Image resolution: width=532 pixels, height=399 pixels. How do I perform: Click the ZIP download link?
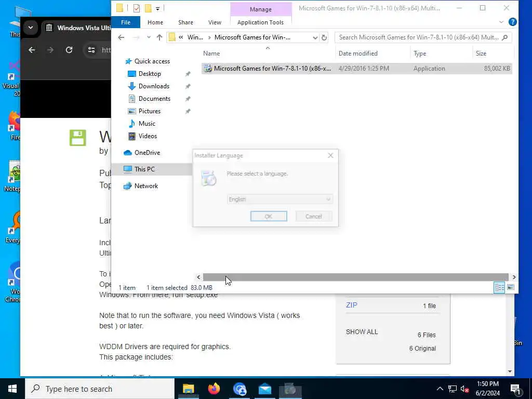click(x=352, y=305)
